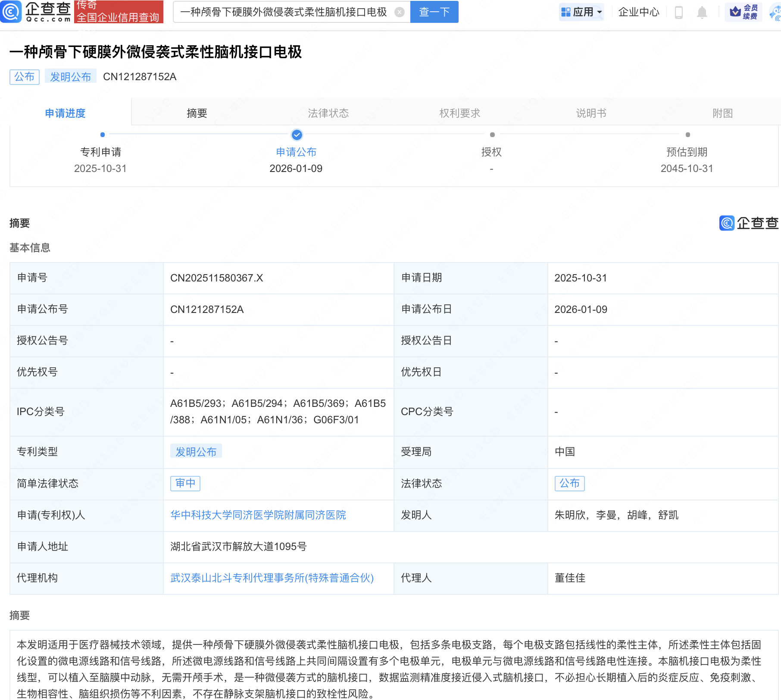The image size is (781, 700).
Task: Open 企业中心 in the header
Action: [x=638, y=12]
